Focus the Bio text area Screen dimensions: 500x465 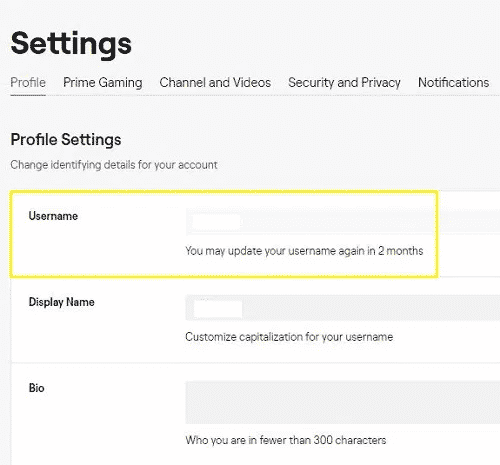(x=343, y=403)
